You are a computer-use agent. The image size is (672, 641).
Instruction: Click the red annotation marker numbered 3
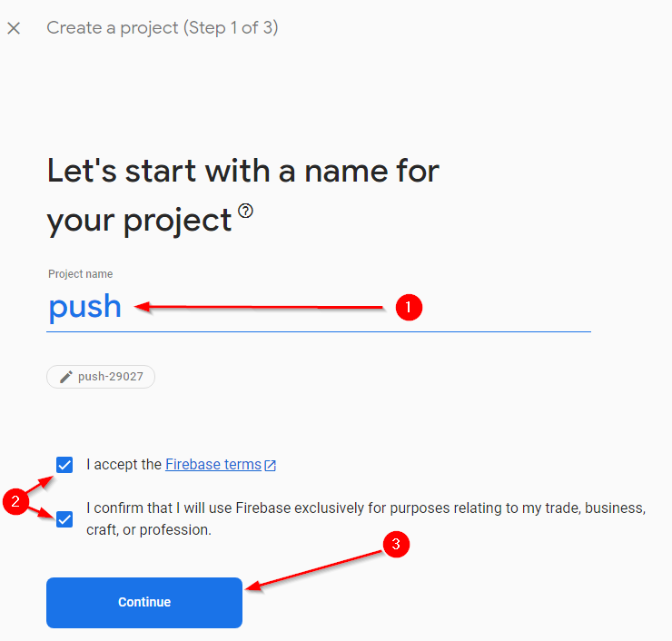click(393, 545)
